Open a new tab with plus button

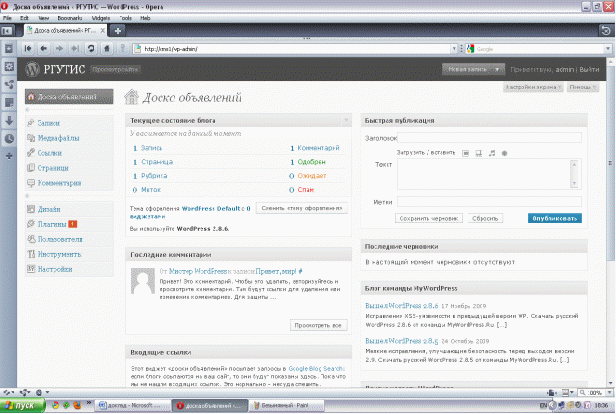pos(117,30)
